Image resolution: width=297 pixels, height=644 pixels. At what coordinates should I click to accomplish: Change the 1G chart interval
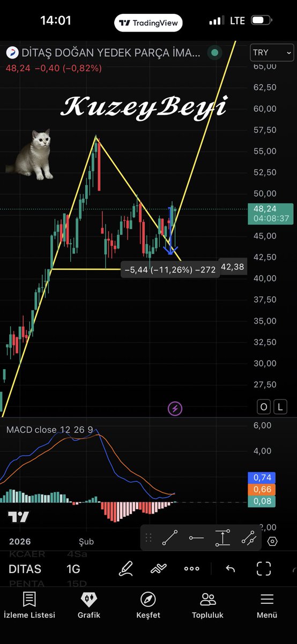pyautogui.click(x=73, y=569)
